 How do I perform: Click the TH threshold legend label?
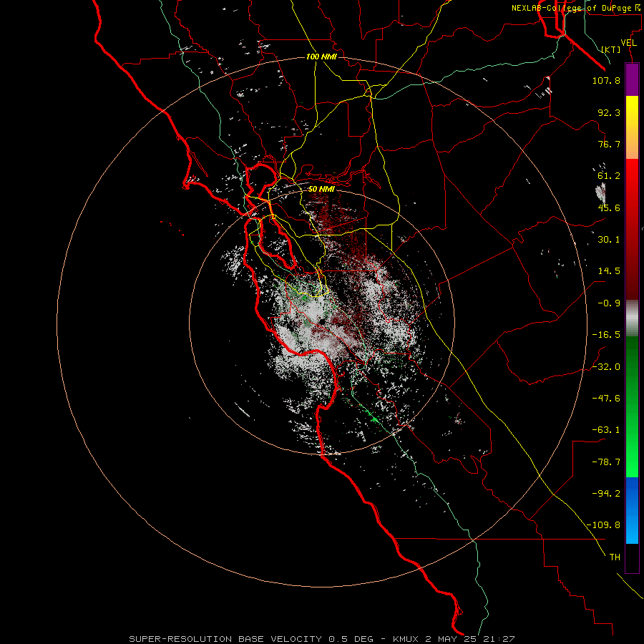(615, 557)
